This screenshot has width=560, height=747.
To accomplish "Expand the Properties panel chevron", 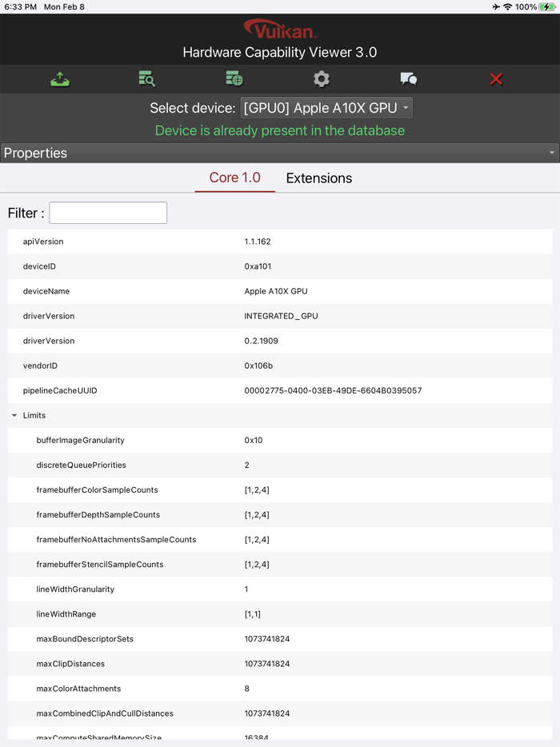I will click(550, 152).
